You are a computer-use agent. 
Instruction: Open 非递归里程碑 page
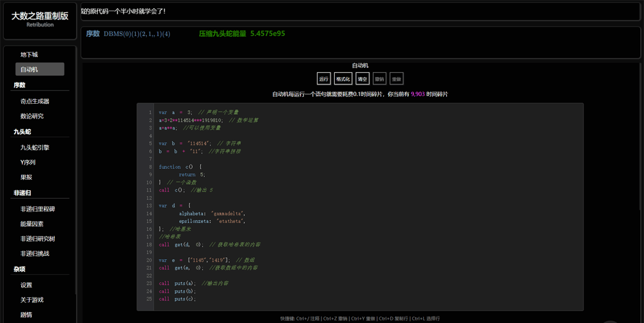click(x=39, y=209)
